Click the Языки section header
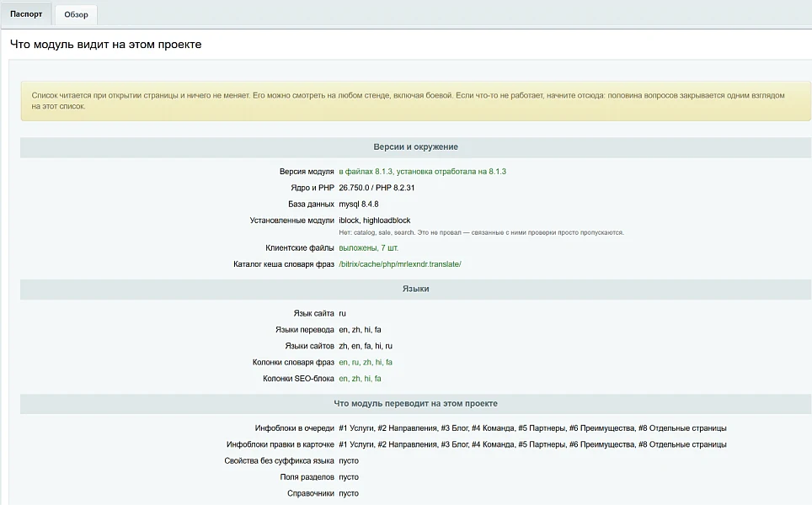 [x=415, y=290]
